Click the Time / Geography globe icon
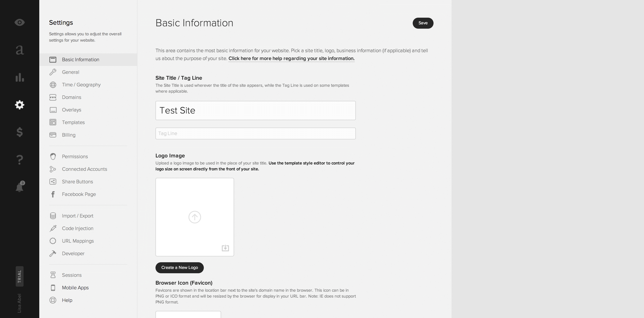644x318 pixels. coord(53,85)
